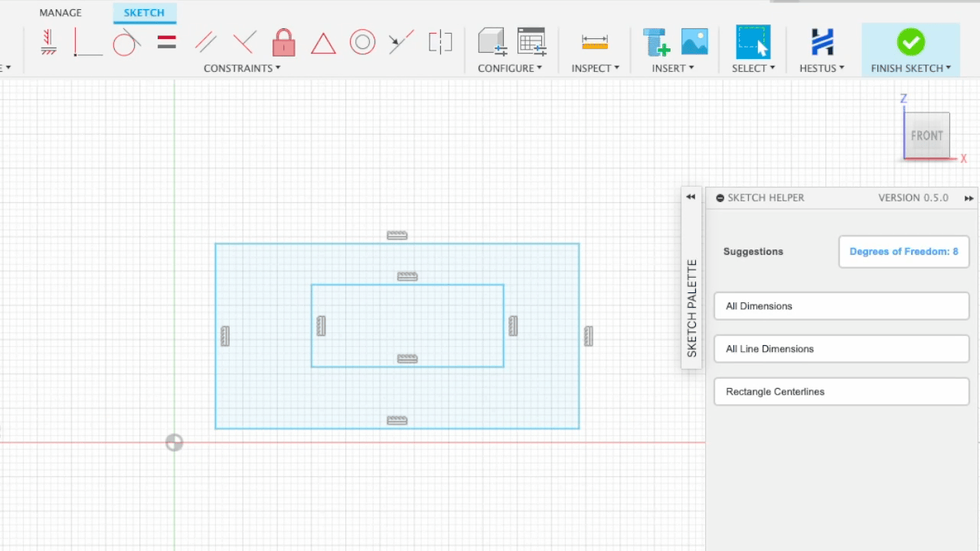The image size is (980, 551).
Task: Select the Perpendicular constraint tool
Action: 244,41
